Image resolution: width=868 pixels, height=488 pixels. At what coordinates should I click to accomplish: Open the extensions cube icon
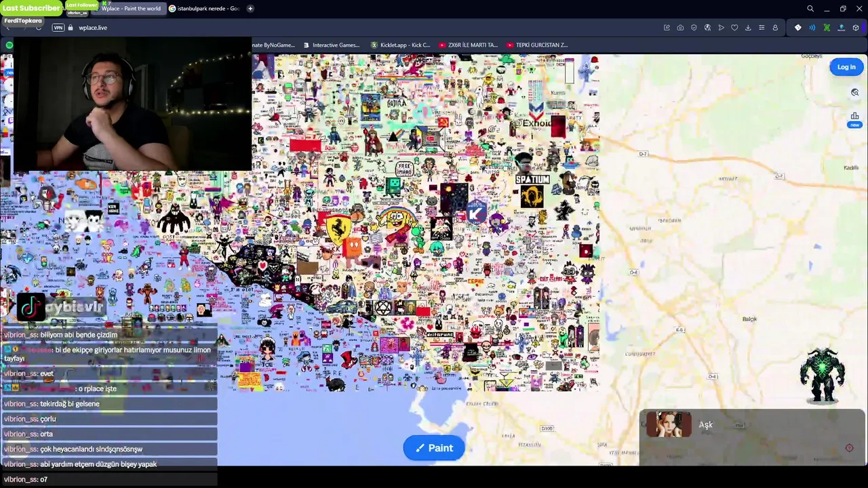click(x=856, y=28)
